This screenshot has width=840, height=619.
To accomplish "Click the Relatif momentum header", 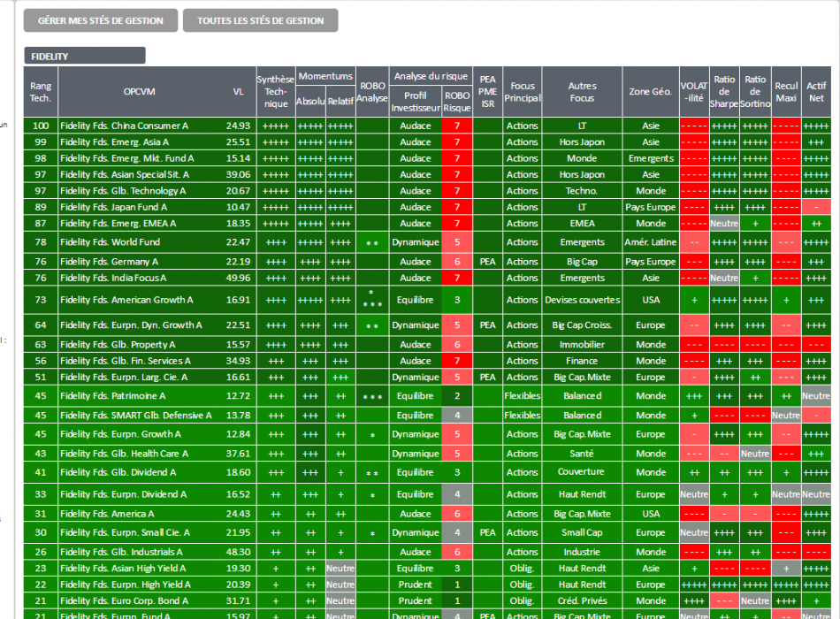I will [340, 101].
